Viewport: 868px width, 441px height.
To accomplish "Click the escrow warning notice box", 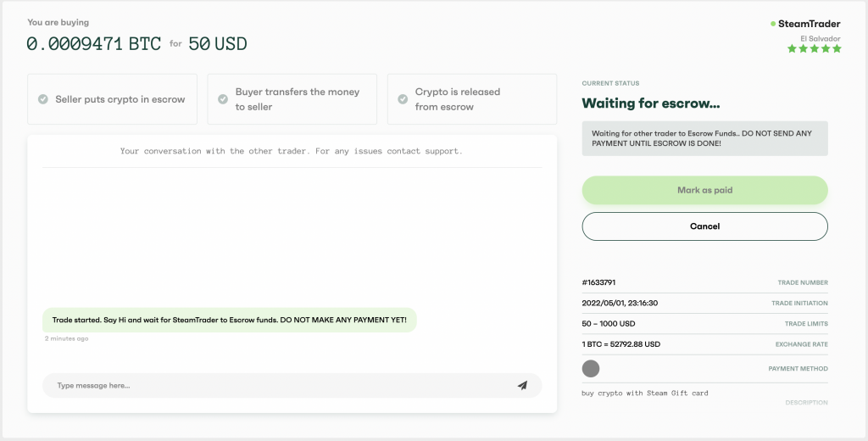I will (704, 138).
